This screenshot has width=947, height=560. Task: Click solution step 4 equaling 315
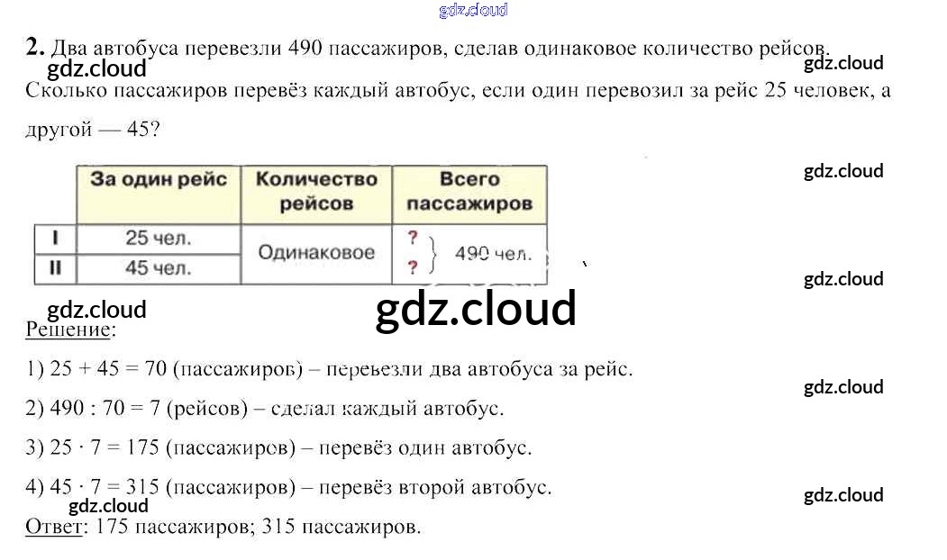[x=288, y=487]
